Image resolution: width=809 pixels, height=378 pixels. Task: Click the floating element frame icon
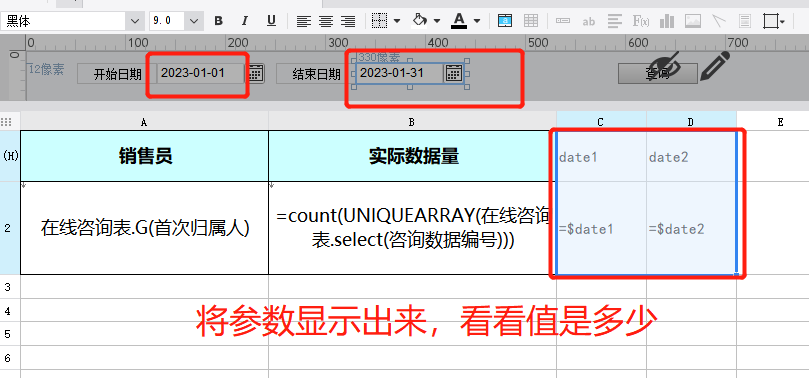point(770,21)
